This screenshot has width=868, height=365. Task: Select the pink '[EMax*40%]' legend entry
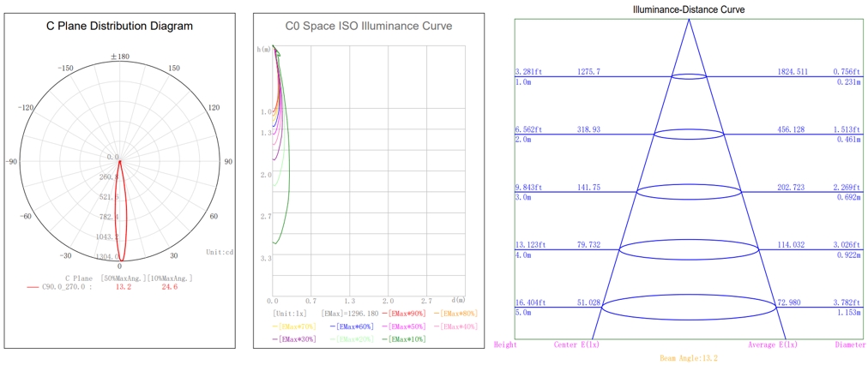(455, 326)
